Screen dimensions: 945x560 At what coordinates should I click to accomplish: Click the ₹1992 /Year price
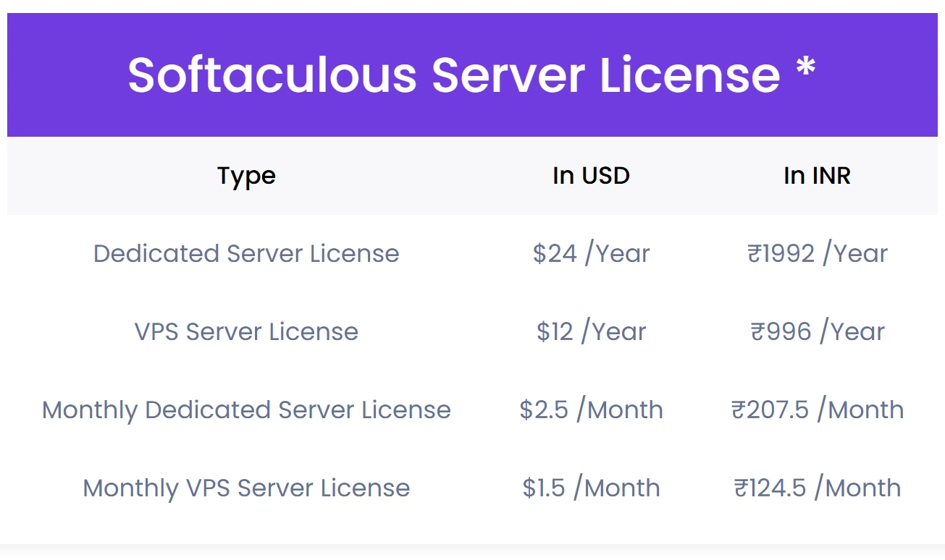coord(817,253)
